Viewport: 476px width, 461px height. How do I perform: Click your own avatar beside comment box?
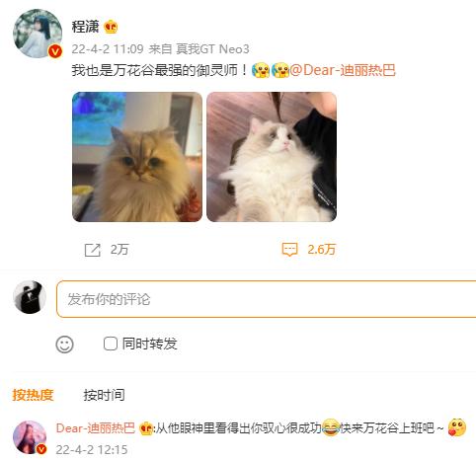(30, 297)
